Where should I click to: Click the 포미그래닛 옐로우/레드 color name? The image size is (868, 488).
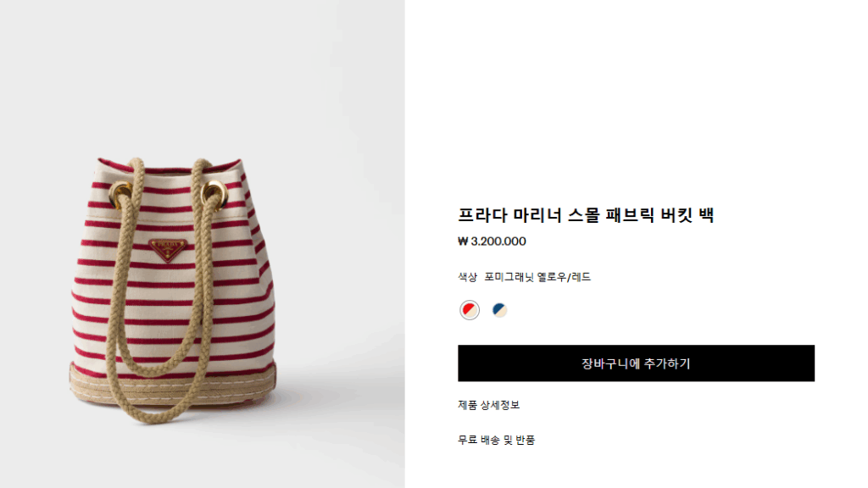pos(537,277)
